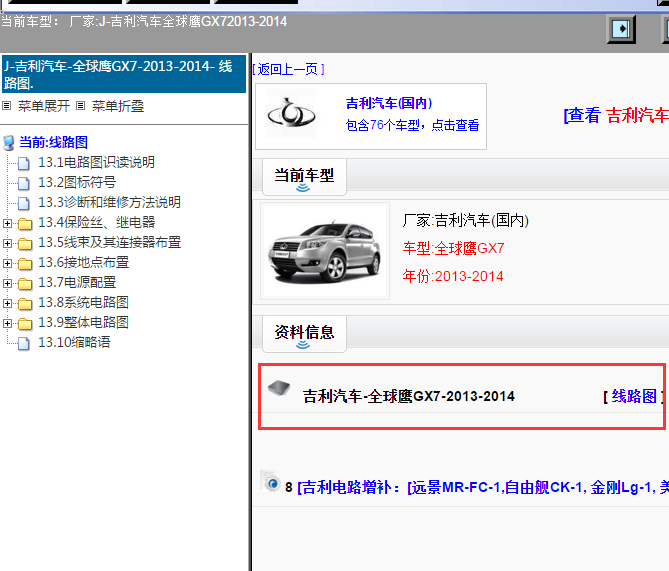Click the 查看 吉利汽车 link at right
This screenshot has width=669, height=571.
click(x=616, y=115)
